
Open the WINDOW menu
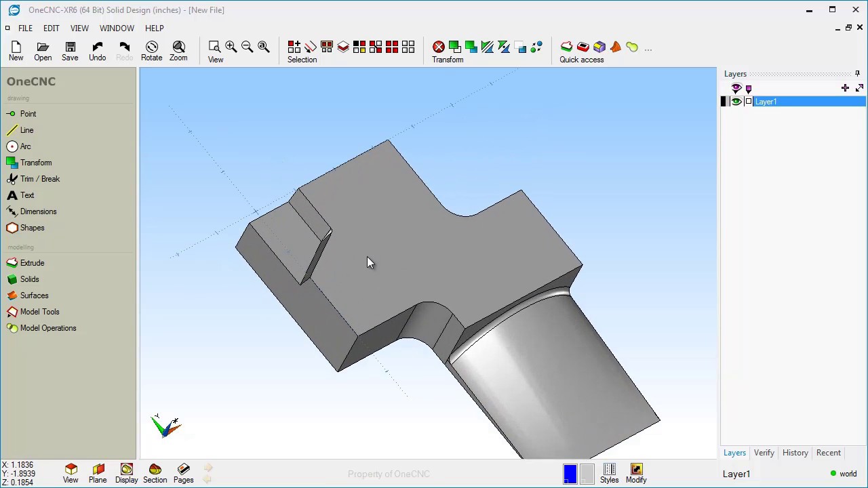tap(117, 28)
